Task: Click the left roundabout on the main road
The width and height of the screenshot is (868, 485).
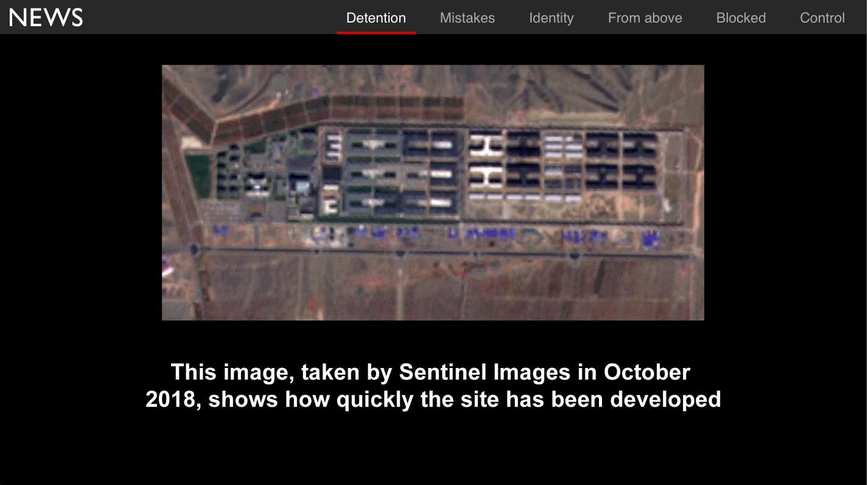Action: 194,248
